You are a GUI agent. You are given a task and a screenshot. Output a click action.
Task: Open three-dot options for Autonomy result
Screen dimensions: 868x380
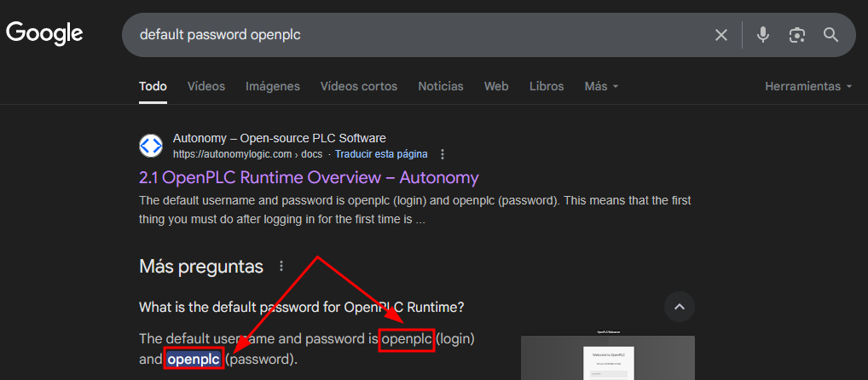[443, 154]
